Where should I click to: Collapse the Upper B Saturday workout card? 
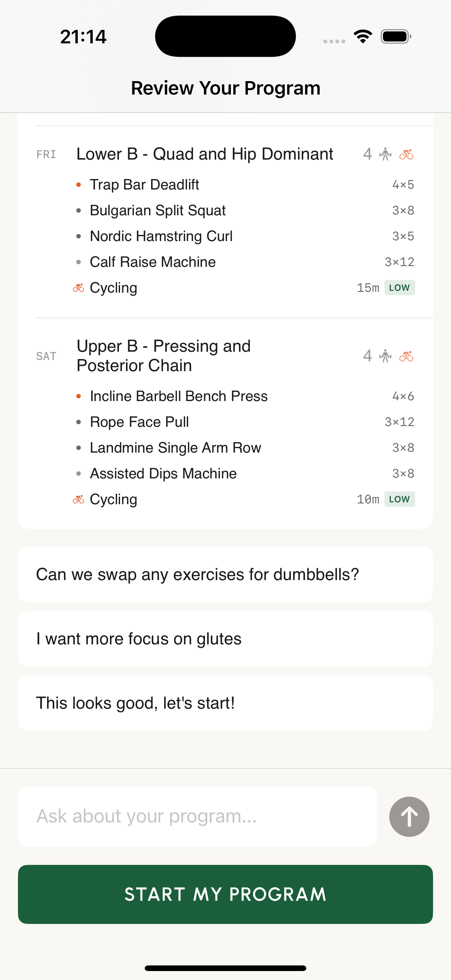pos(164,355)
